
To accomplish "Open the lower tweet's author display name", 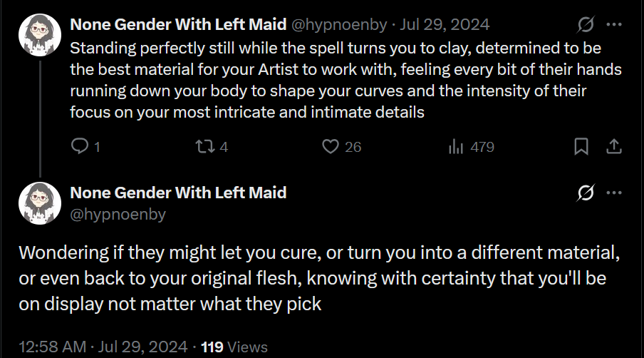I will pyautogui.click(x=178, y=193).
